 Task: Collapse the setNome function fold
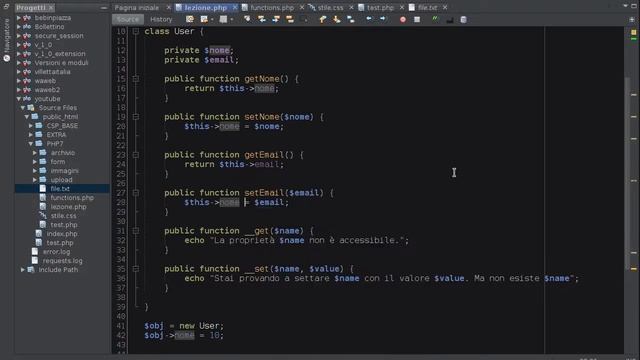click(x=136, y=117)
